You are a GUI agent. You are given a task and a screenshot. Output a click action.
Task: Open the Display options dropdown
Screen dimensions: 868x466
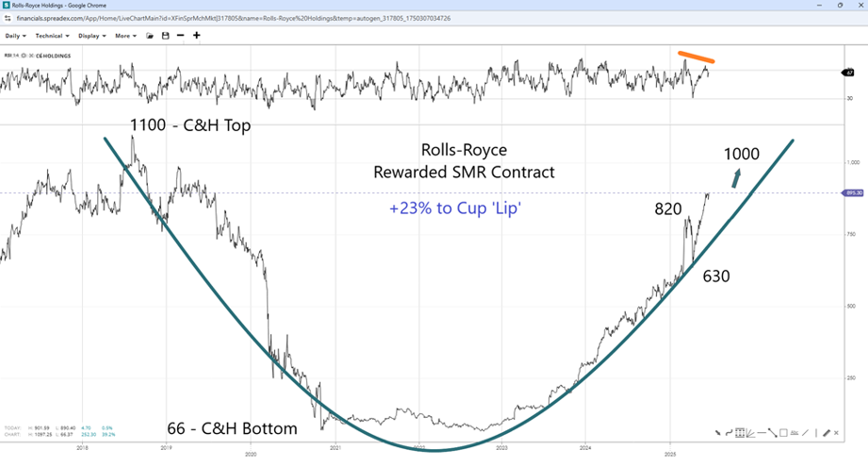pyautogui.click(x=90, y=36)
